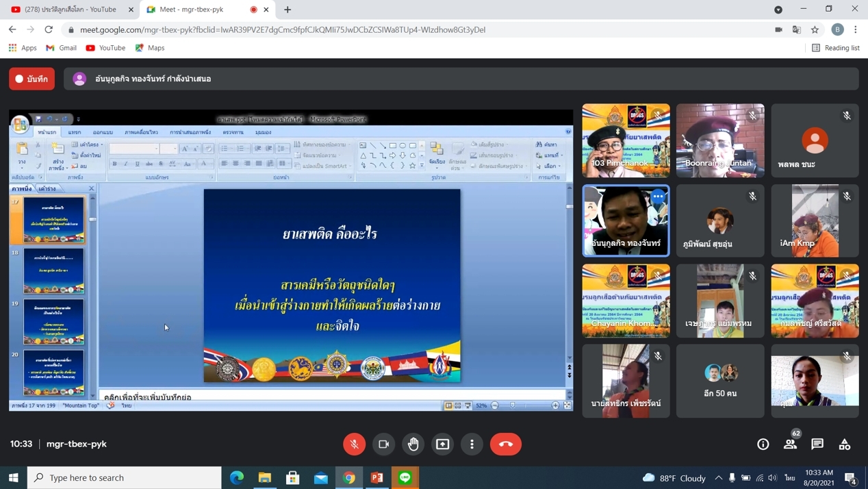Screen dimensions: 868x489
Task: Open LINE from the Windows taskbar
Action: tap(405, 477)
